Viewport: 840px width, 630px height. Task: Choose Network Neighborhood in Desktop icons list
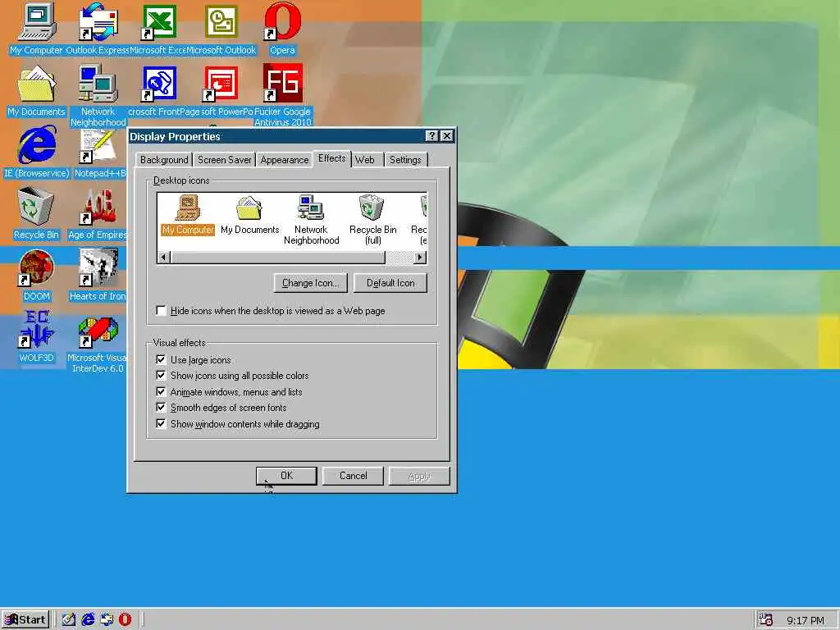pyautogui.click(x=311, y=220)
